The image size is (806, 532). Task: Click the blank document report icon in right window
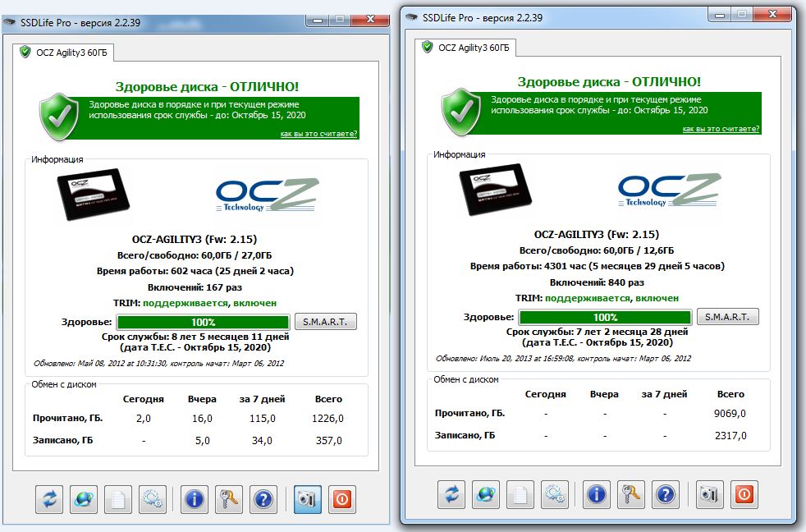click(520, 494)
